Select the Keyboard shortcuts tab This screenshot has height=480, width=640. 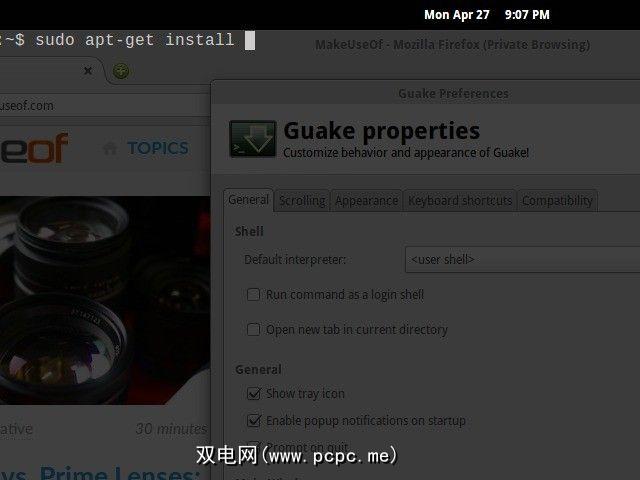tap(460, 201)
